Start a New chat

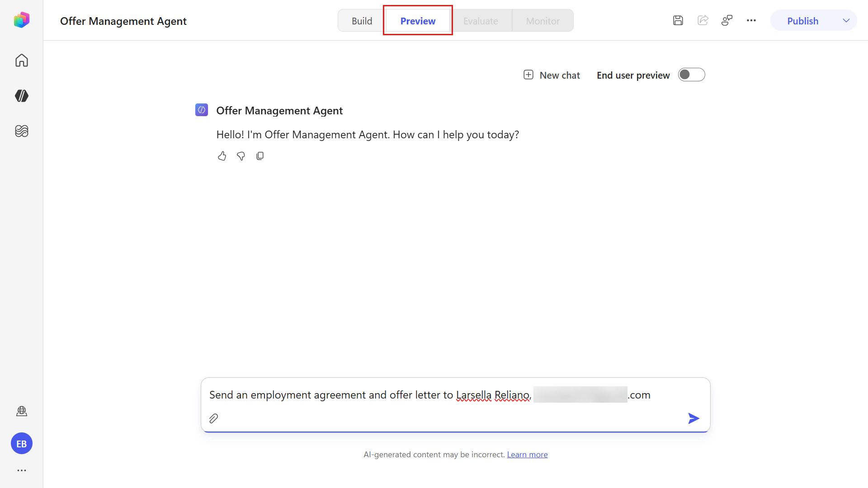(x=552, y=75)
